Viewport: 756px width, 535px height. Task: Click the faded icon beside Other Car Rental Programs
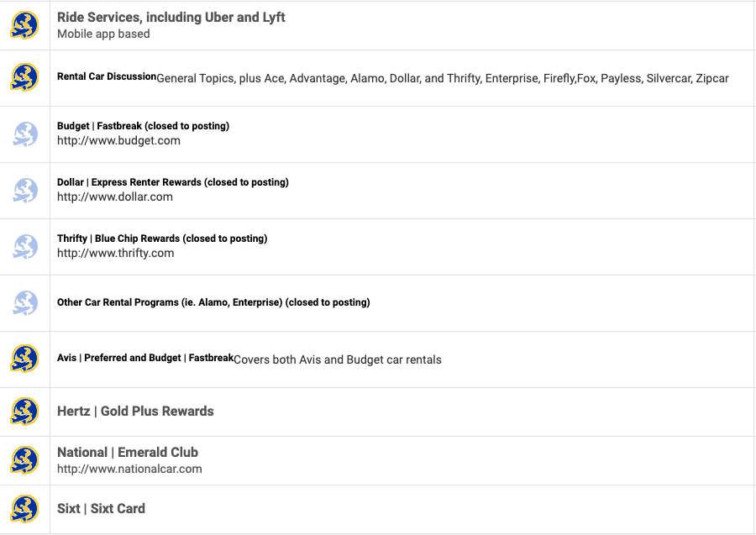click(x=24, y=303)
